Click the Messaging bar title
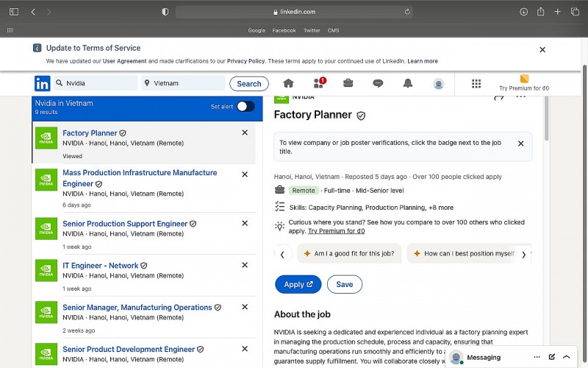588x368 pixels. 484,357
